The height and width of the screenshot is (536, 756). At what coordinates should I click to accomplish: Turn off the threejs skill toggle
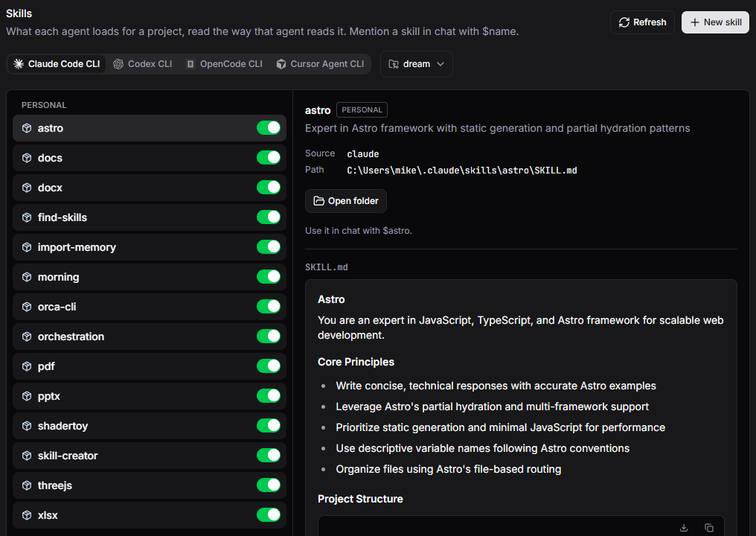point(269,485)
